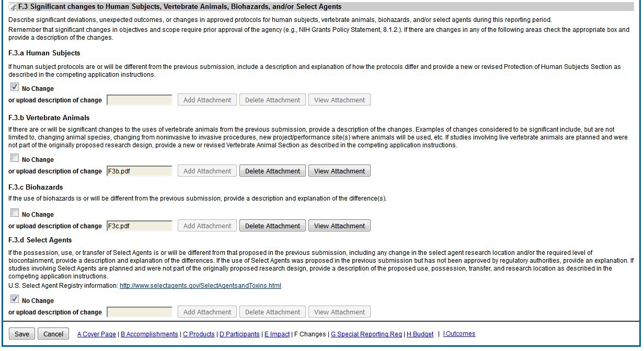Click the F3b.pdf file name field
This screenshot has height=351, width=644.
[x=139, y=171]
